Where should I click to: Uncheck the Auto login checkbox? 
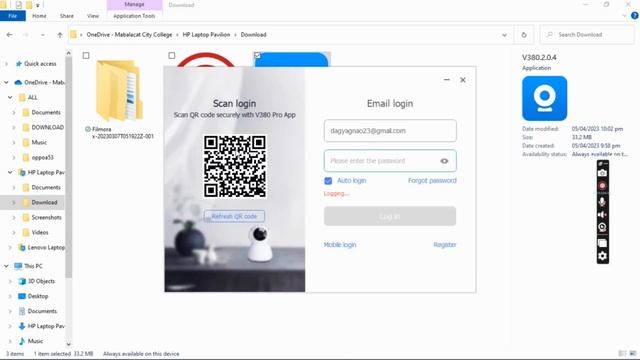point(328,180)
